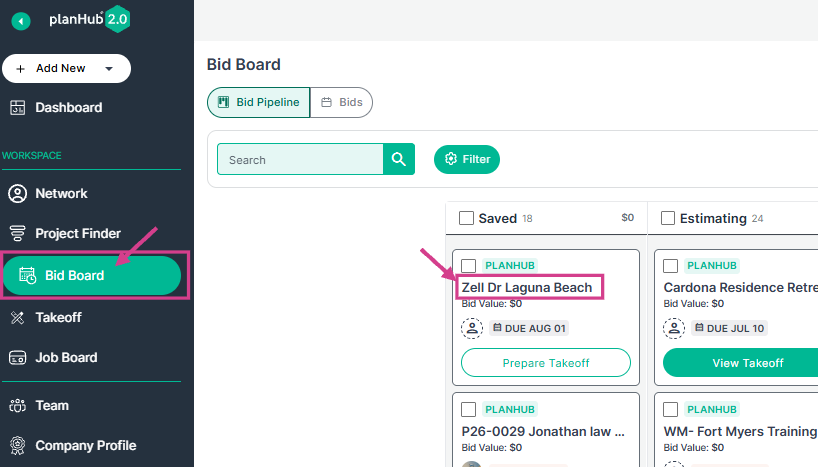This screenshot has width=818, height=467.
Task: Switch to the Bids tab
Action: [x=342, y=102]
